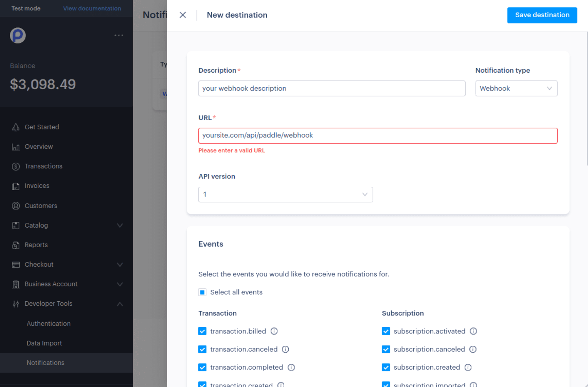
Task: Click the Paddle logo
Action: tap(17, 35)
